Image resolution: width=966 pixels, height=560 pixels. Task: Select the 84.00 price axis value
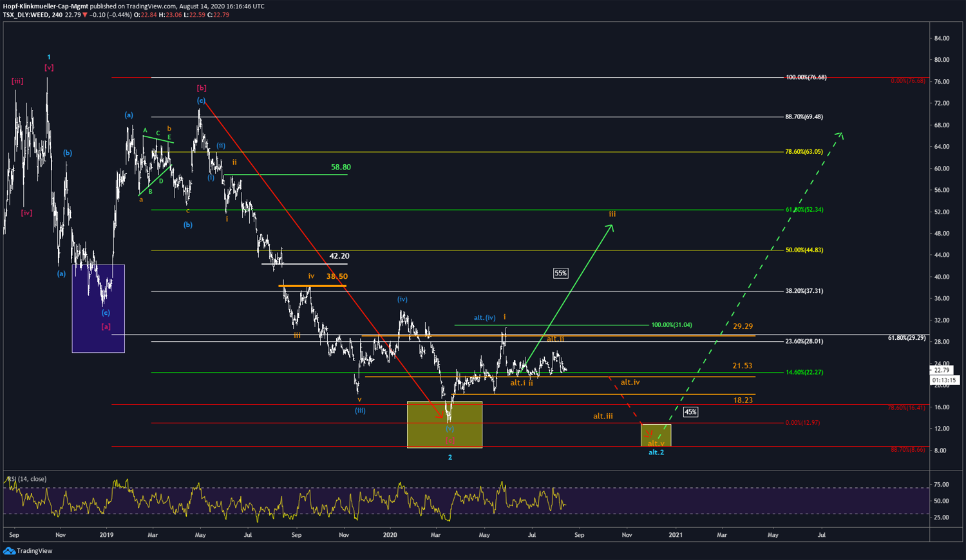(x=942, y=39)
